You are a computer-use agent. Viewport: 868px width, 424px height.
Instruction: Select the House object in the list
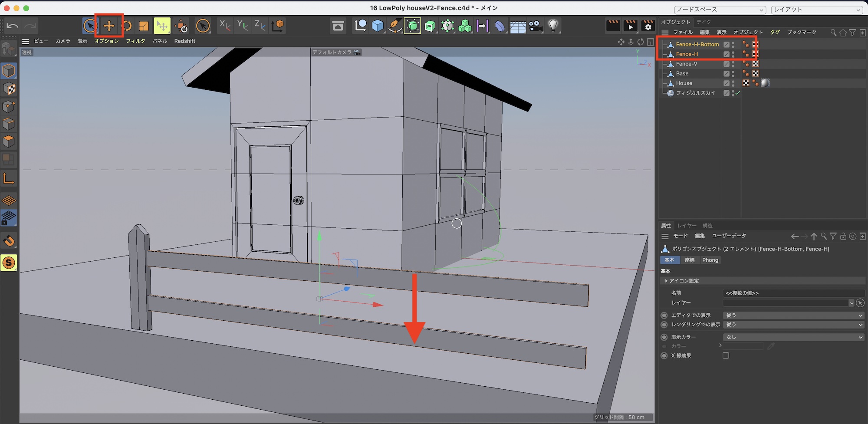tap(684, 83)
